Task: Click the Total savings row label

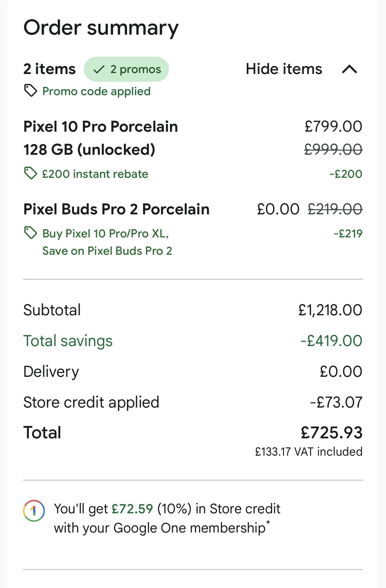Action: click(68, 341)
